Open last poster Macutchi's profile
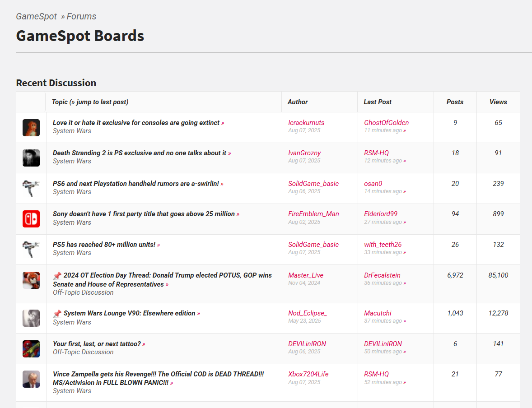The image size is (532, 408). pyautogui.click(x=378, y=313)
